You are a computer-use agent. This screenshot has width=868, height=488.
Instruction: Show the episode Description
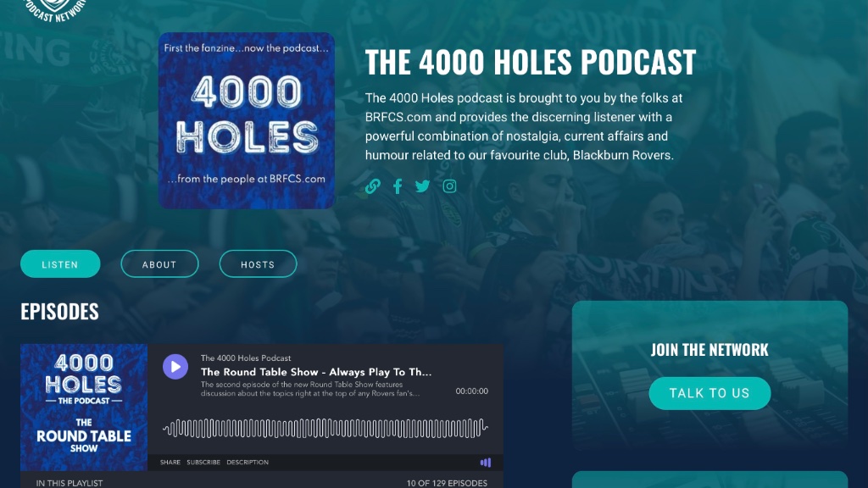pyautogui.click(x=248, y=462)
